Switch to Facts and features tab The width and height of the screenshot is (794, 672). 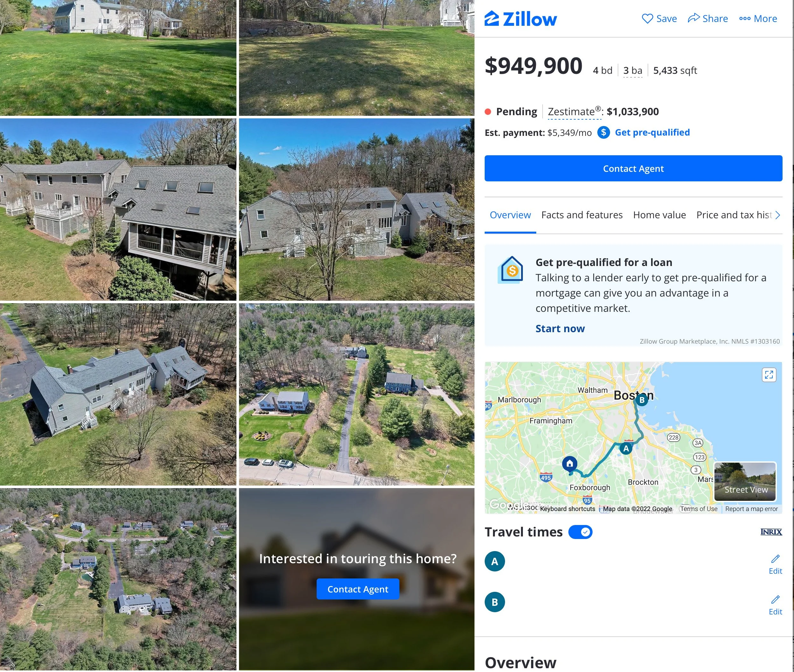(582, 215)
